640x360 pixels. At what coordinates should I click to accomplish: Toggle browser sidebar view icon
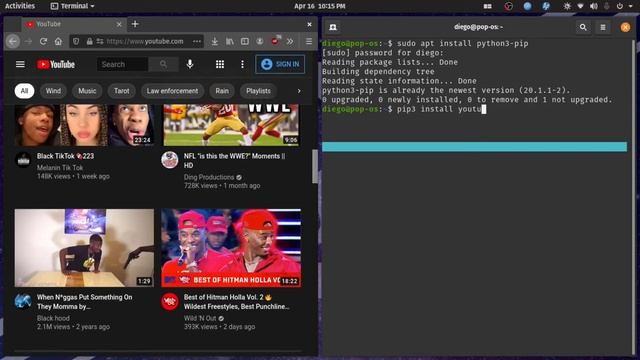pyautogui.click(x=244, y=41)
